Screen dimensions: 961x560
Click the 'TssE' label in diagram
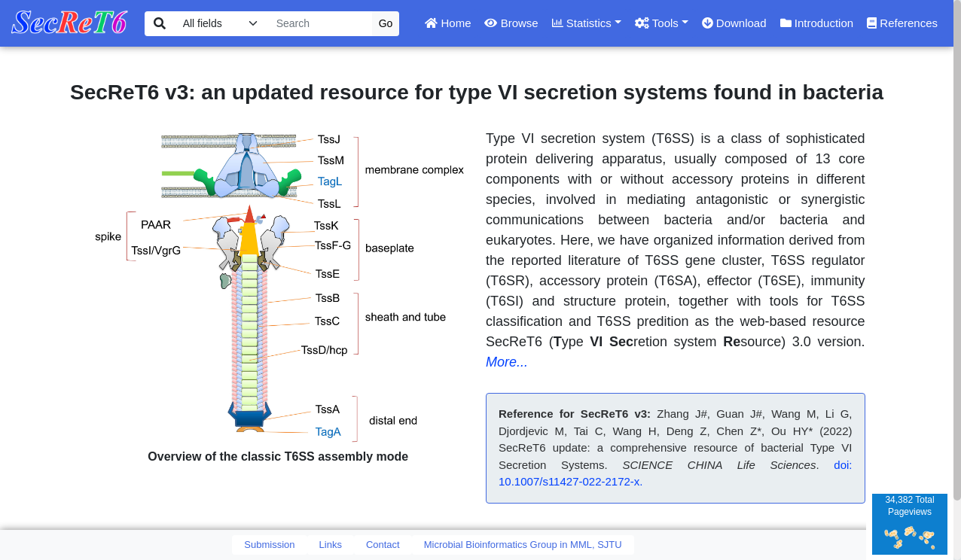tap(328, 274)
